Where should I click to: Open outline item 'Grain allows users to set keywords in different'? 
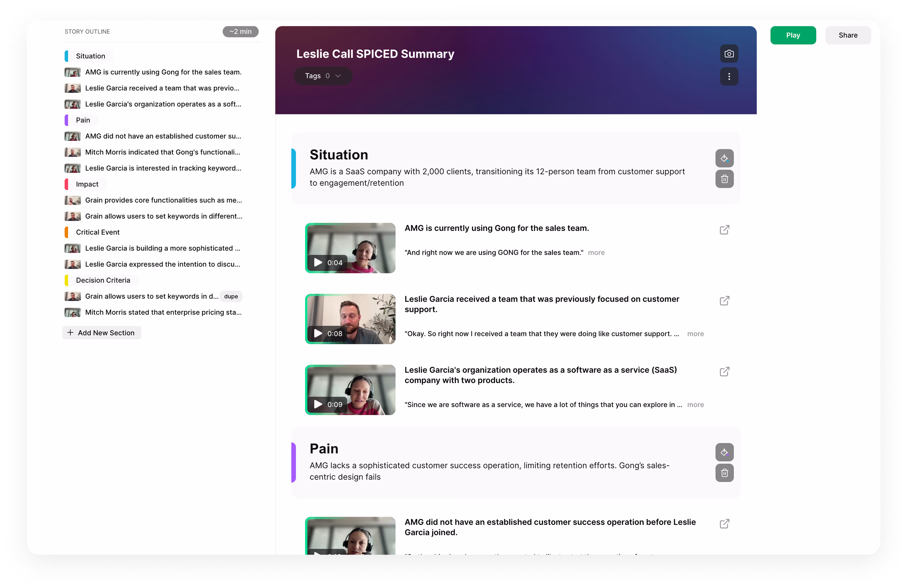[x=153, y=216]
